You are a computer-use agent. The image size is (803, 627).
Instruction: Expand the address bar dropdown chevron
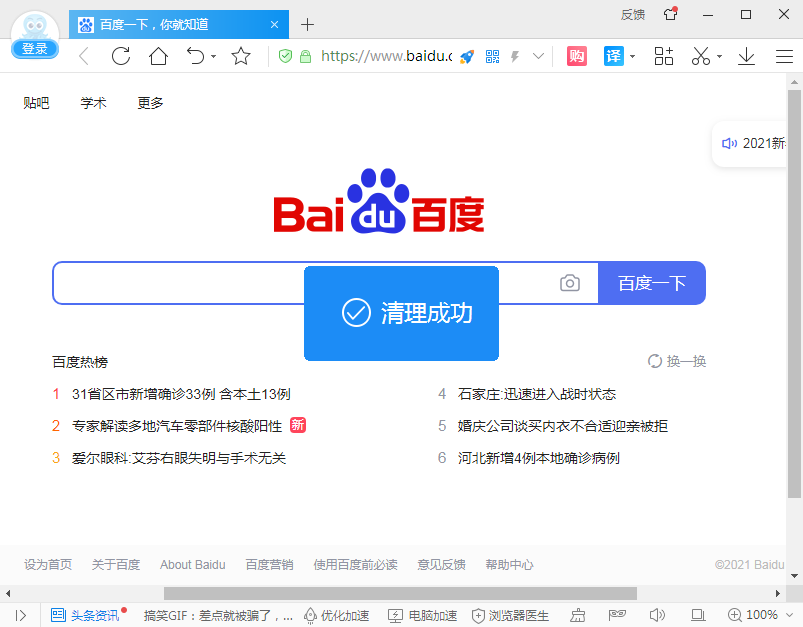point(538,56)
